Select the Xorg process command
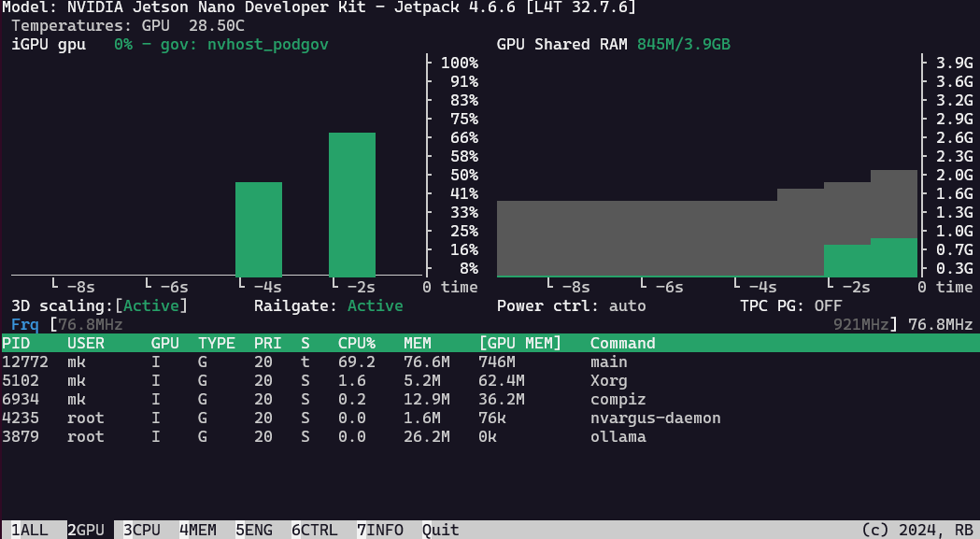 coord(609,381)
